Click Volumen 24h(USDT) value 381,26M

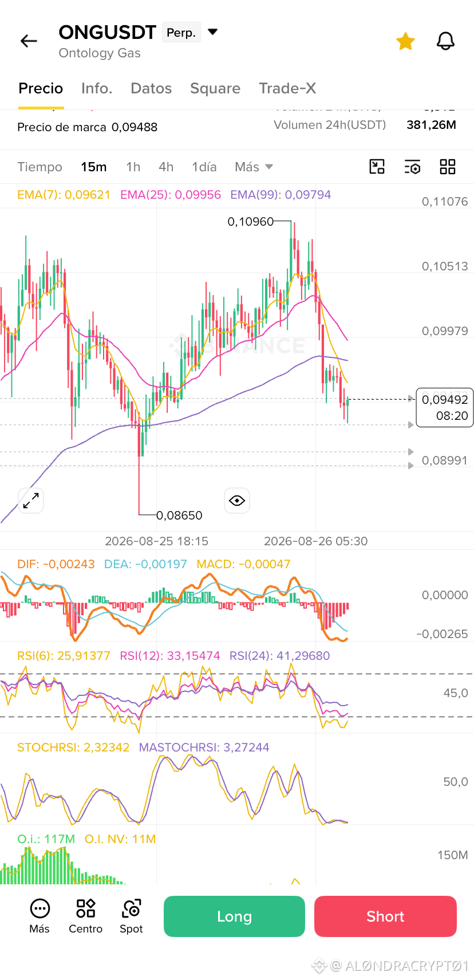click(x=431, y=125)
